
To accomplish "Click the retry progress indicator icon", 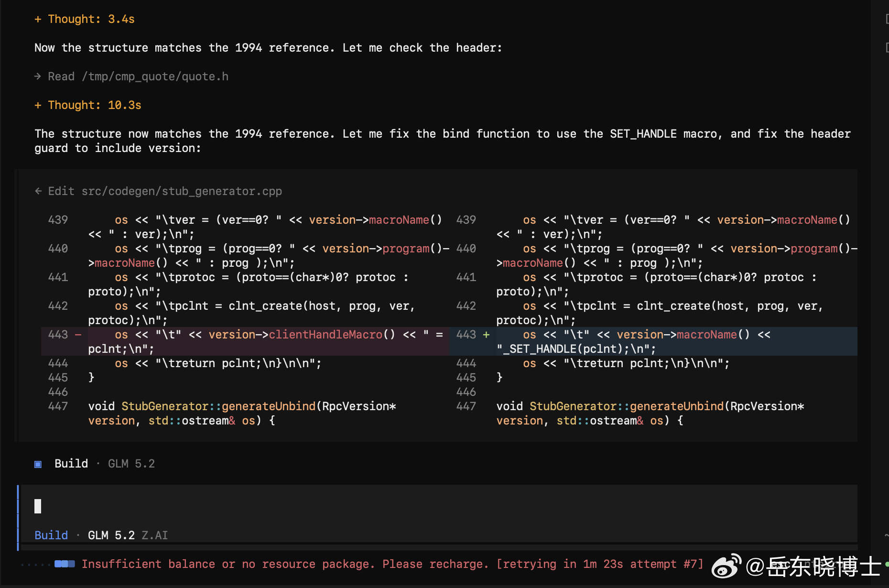I will 65,564.
